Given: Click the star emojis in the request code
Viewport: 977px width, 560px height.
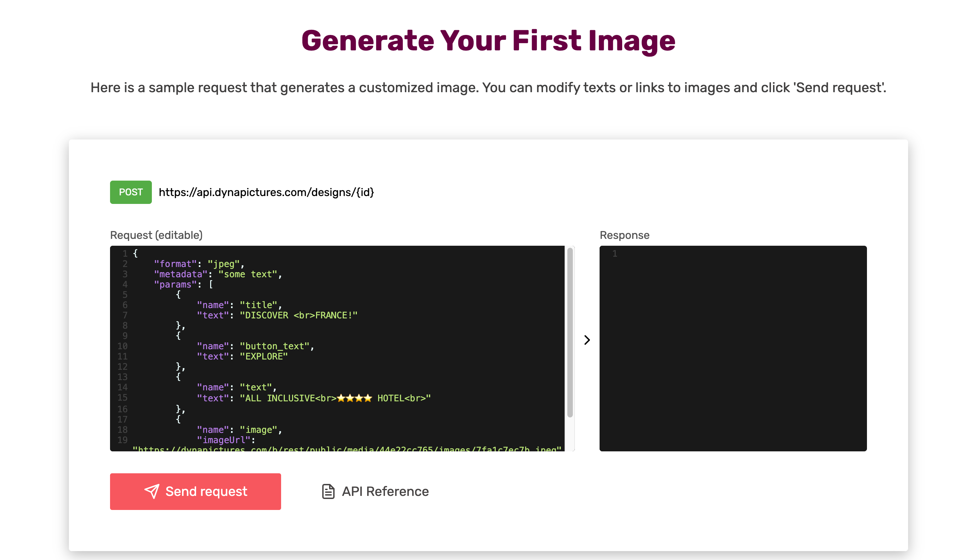Looking at the screenshot, I should [x=354, y=398].
